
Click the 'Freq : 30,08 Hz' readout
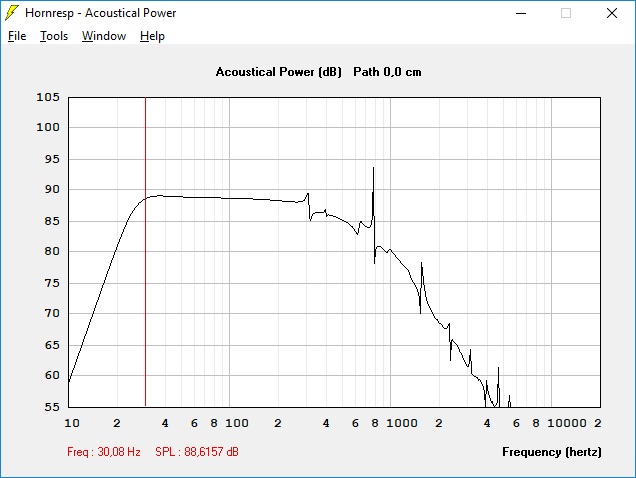[104, 452]
